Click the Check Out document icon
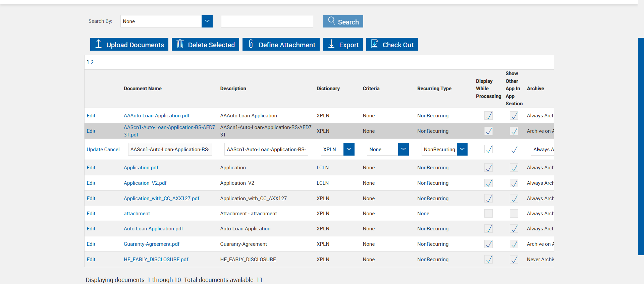 pos(375,44)
